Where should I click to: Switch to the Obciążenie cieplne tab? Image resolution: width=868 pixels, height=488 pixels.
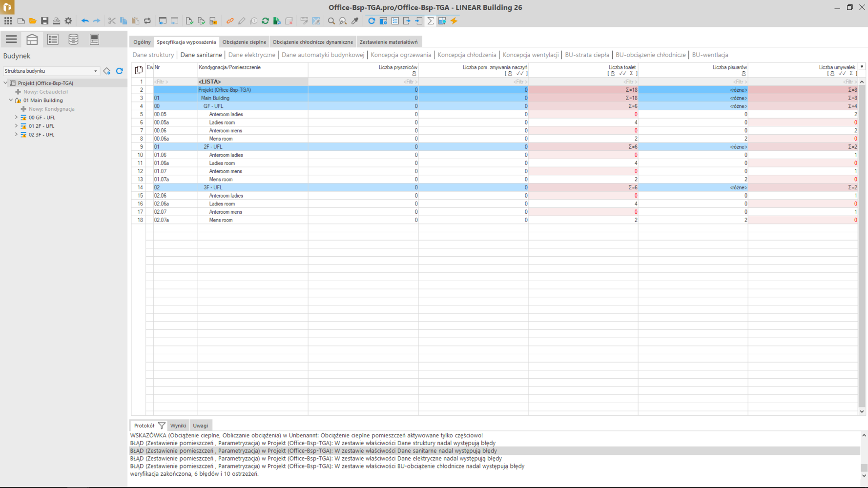244,42
